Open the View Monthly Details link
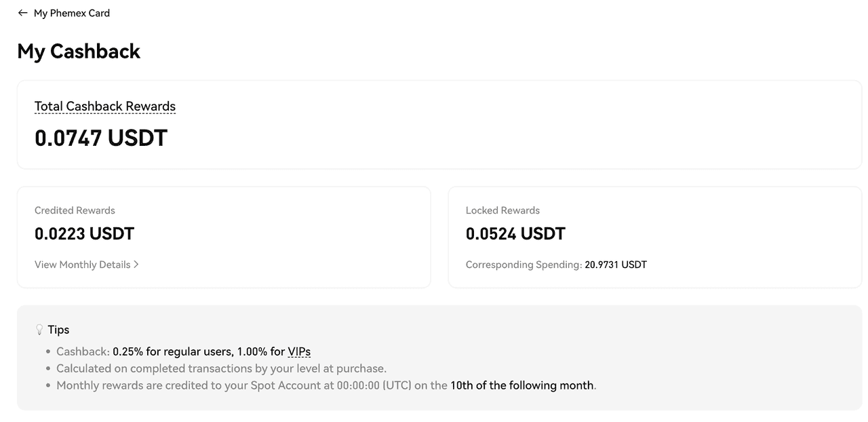Viewport: 868px width, 422px height. click(x=83, y=265)
